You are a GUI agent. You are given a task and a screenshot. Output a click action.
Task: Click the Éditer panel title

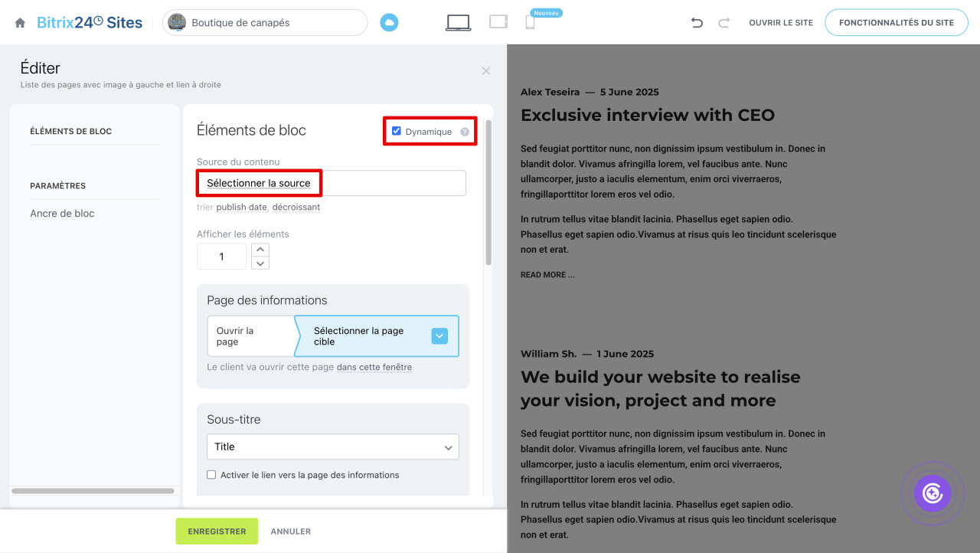[x=41, y=68]
